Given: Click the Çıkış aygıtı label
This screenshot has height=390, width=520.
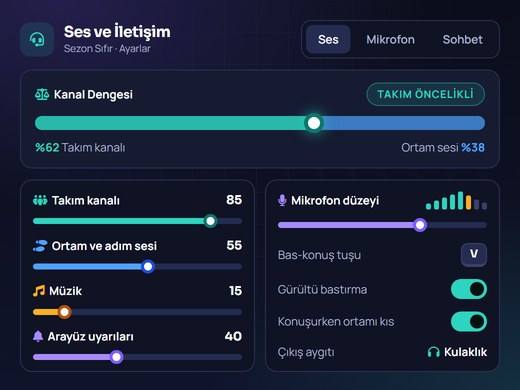Looking at the screenshot, I should coord(306,352).
